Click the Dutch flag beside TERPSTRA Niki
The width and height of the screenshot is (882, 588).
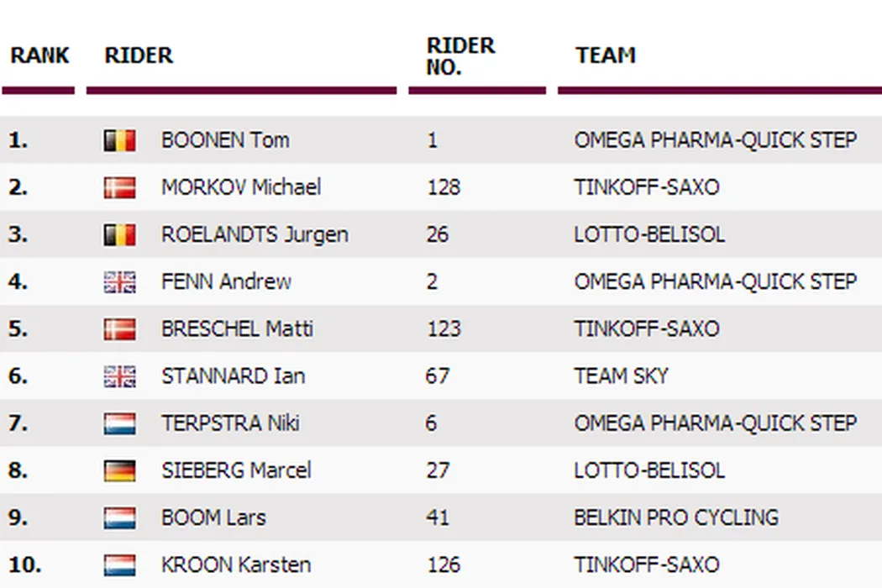click(119, 423)
